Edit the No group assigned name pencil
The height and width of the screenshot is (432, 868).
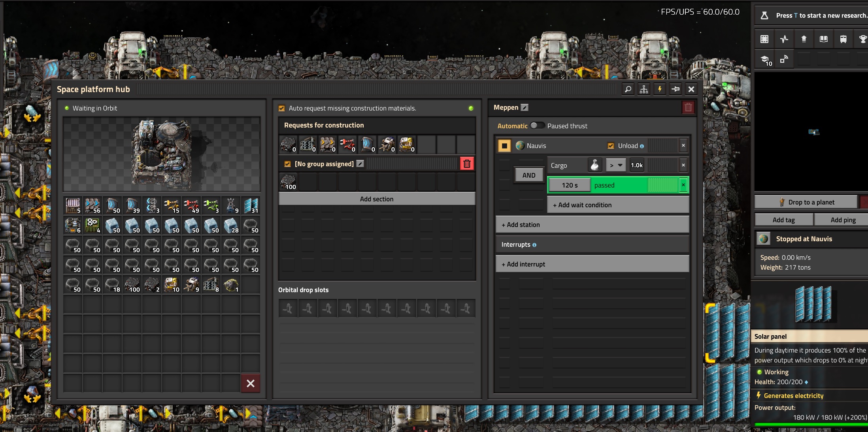360,163
